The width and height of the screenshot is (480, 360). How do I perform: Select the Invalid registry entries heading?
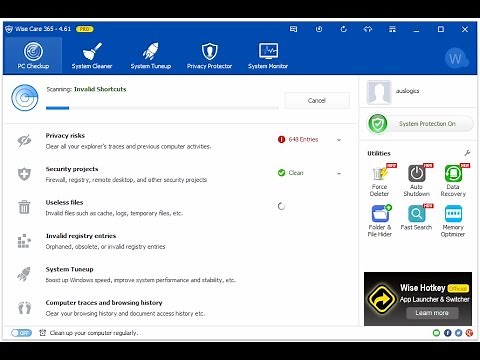click(x=81, y=236)
